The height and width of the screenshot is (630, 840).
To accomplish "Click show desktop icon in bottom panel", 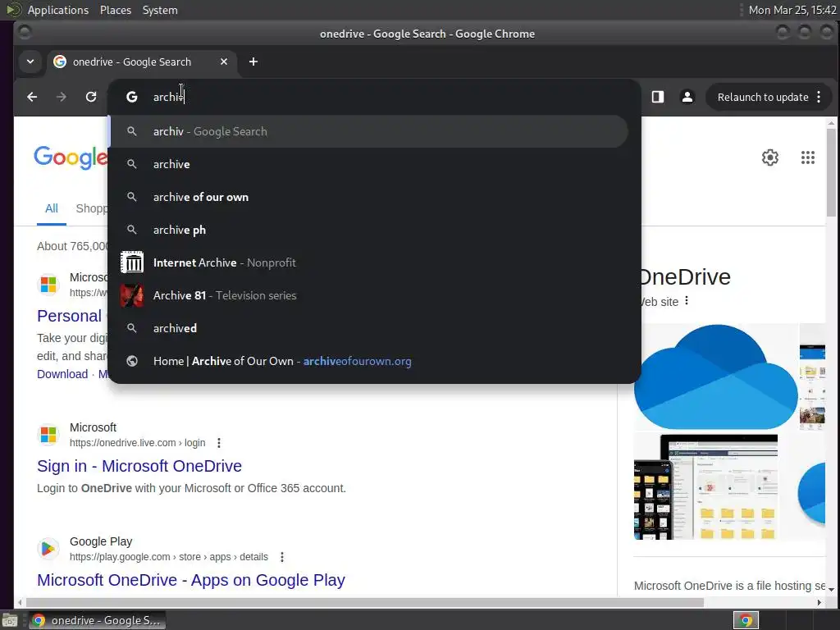I will tap(10, 620).
